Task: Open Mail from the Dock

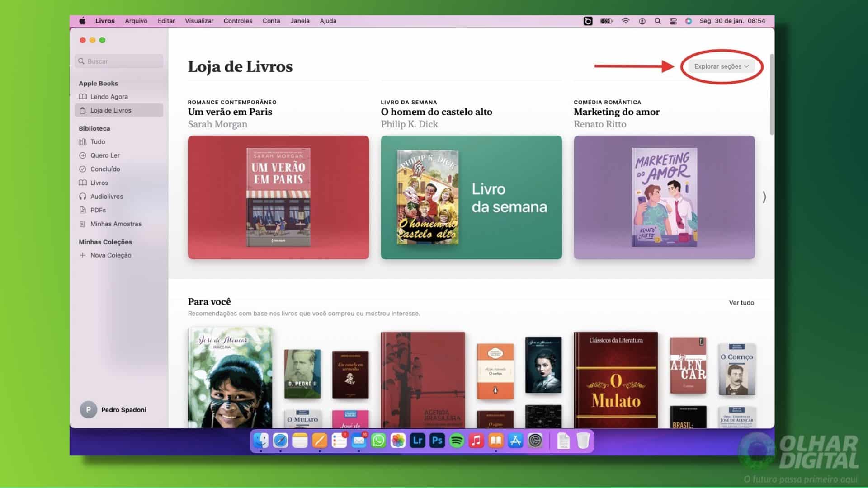Action: 359,441
